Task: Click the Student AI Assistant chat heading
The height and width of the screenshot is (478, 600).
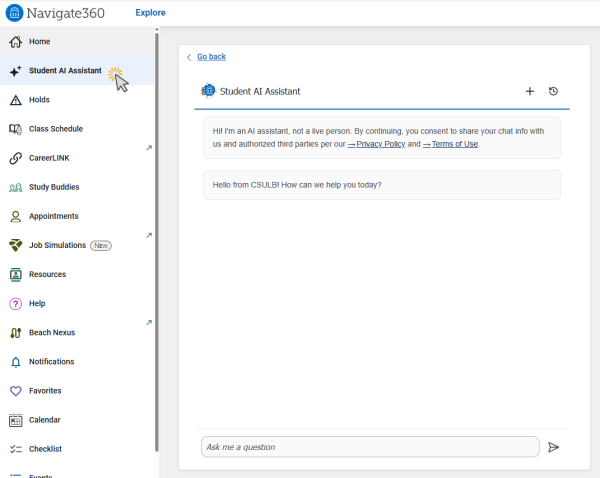Action: click(x=260, y=91)
